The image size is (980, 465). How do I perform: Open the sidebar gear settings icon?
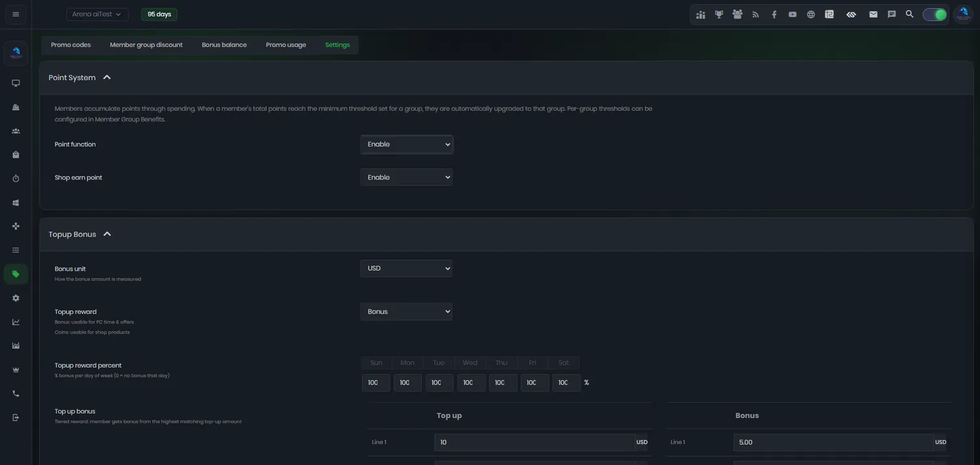pyautogui.click(x=16, y=298)
